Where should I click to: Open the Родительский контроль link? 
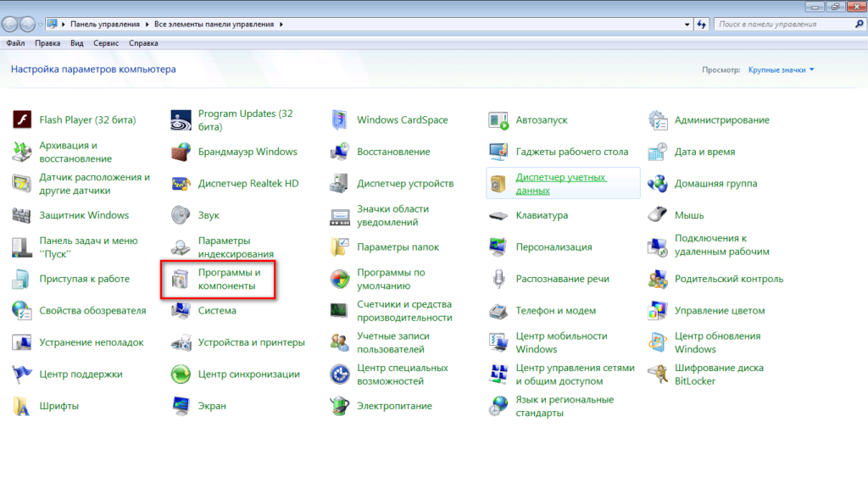[728, 279]
